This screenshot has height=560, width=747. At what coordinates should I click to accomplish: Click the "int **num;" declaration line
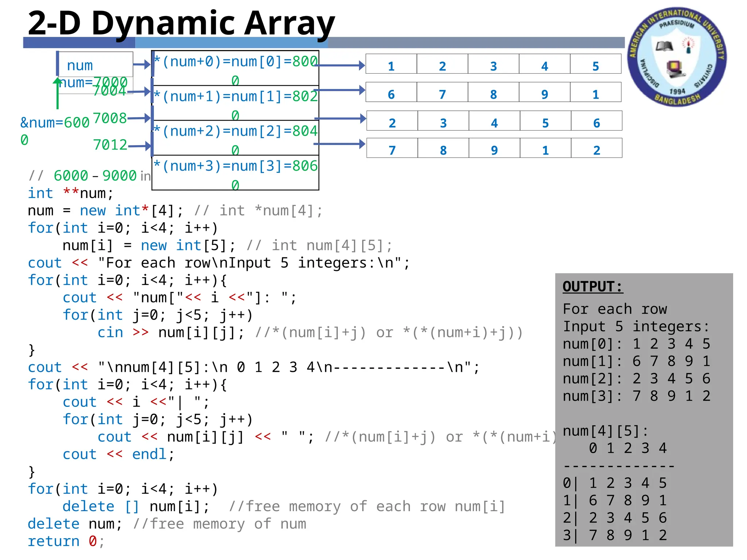71,193
